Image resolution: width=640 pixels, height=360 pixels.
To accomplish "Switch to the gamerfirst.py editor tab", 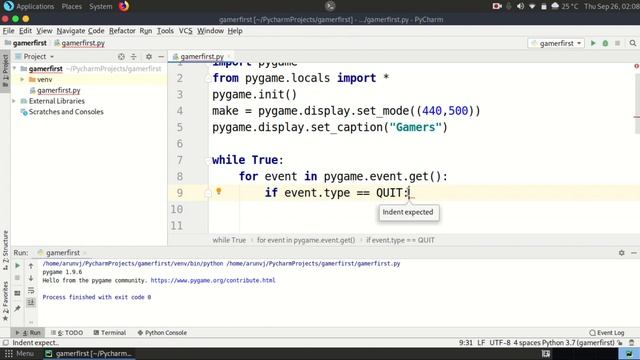I will (202, 57).
